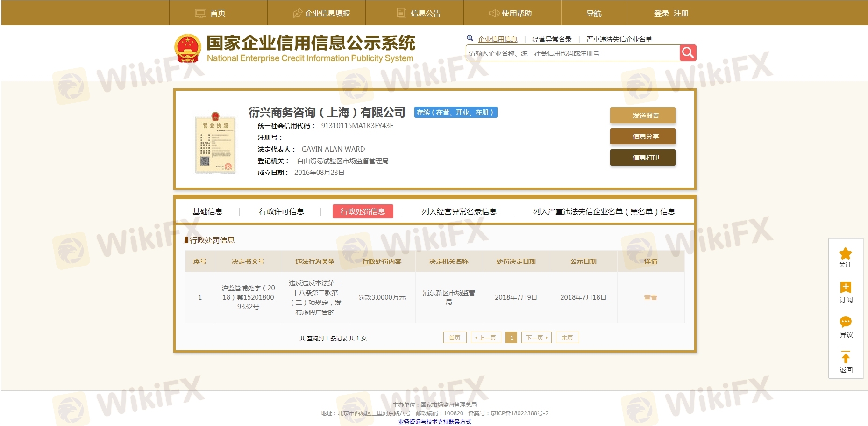868x426 pixels.
Task: Click credit code 91310115MA1K3FY43E
Action: [x=357, y=126]
